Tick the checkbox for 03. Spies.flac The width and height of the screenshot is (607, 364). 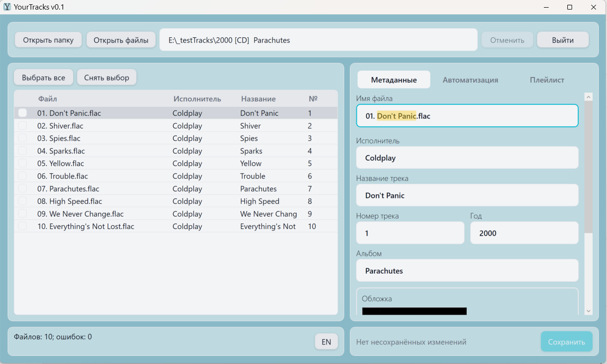22,138
